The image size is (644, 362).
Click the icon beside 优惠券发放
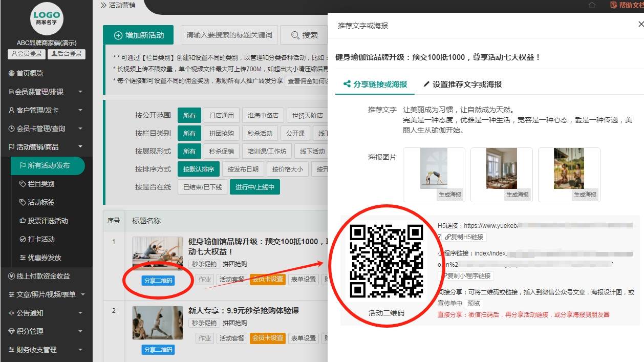[23, 258]
